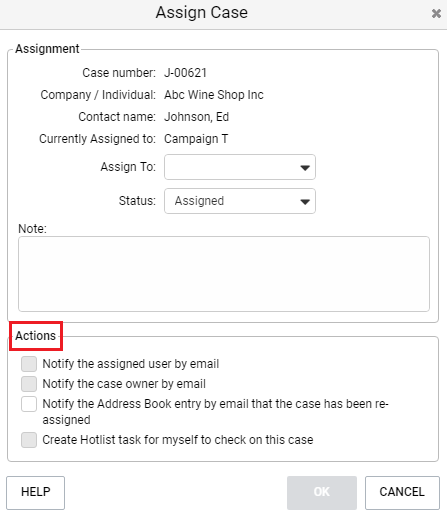Click the Actions group heading
Viewport: 447px width, 520px height.
[x=35, y=336]
